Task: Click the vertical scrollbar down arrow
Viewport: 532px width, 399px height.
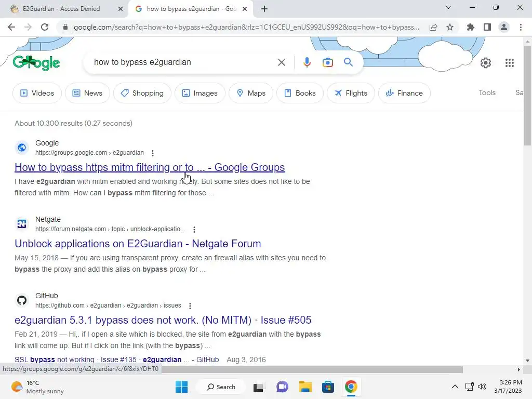Action: [527, 361]
